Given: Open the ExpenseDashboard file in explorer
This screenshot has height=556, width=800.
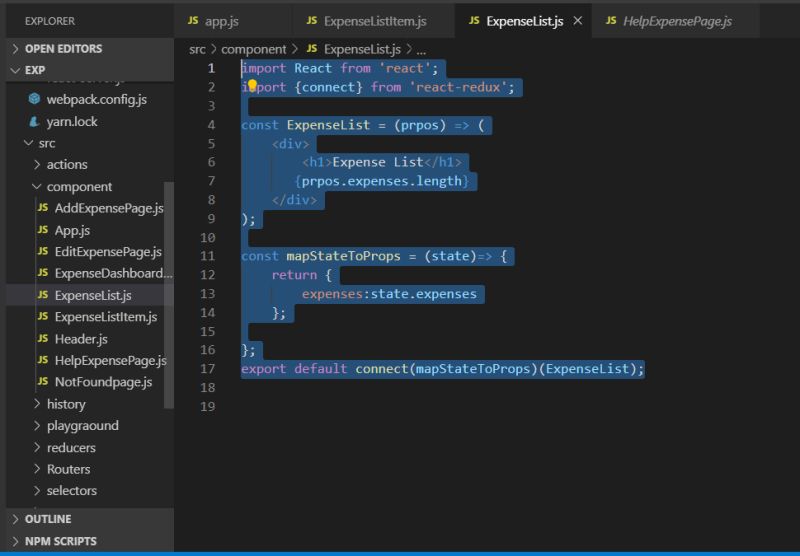Looking at the screenshot, I should pos(113,273).
